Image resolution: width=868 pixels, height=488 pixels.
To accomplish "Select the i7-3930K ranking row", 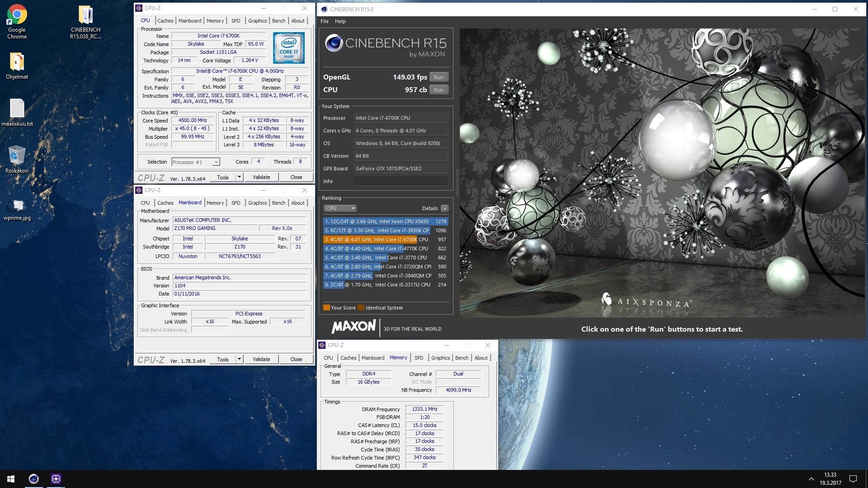I will point(386,230).
